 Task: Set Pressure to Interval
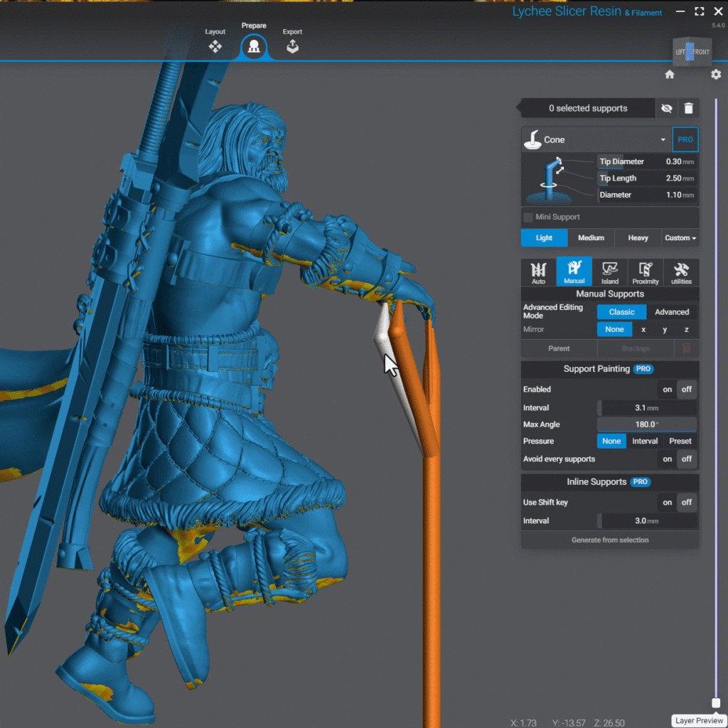pyautogui.click(x=645, y=441)
